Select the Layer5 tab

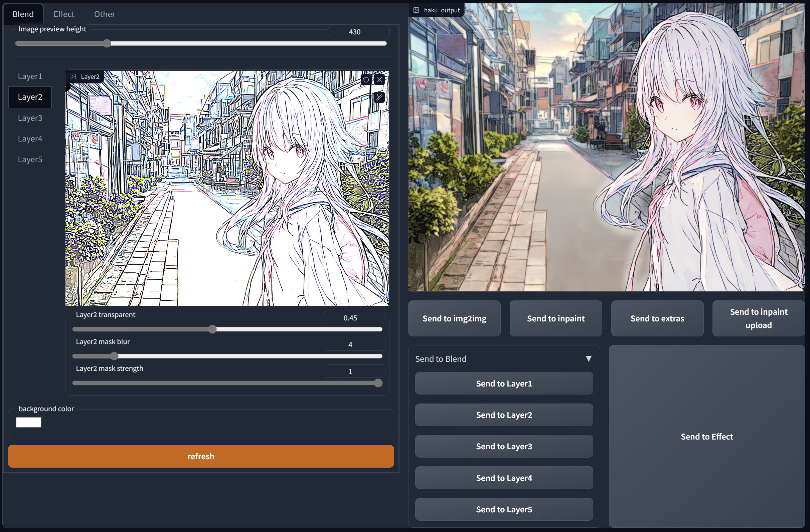pos(30,160)
